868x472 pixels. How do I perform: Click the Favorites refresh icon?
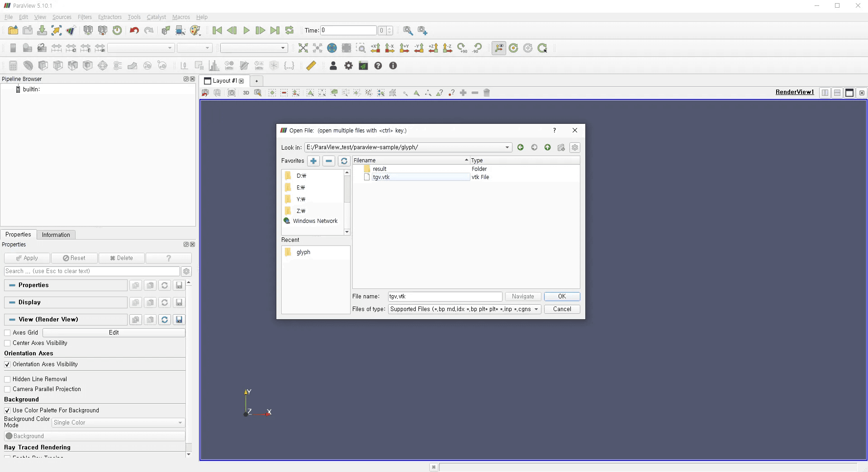click(344, 161)
